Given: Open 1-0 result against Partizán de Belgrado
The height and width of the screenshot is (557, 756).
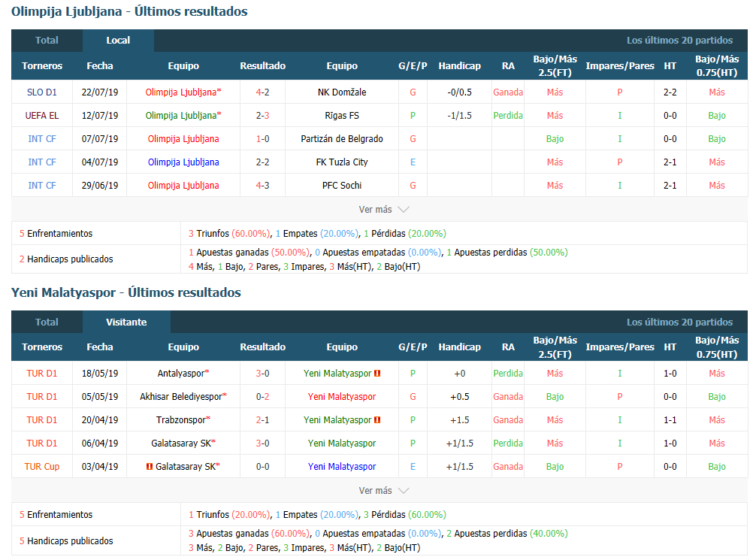Looking at the screenshot, I should click(x=263, y=139).
